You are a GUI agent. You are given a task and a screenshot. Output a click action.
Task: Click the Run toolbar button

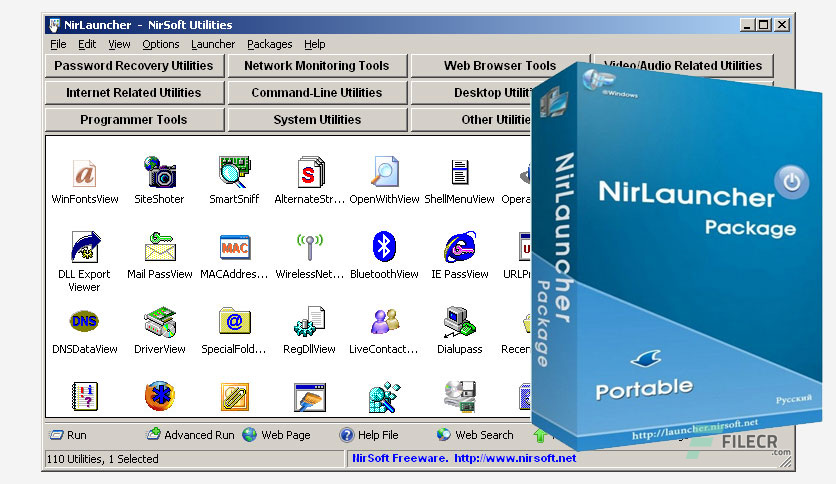pos(68,435)
